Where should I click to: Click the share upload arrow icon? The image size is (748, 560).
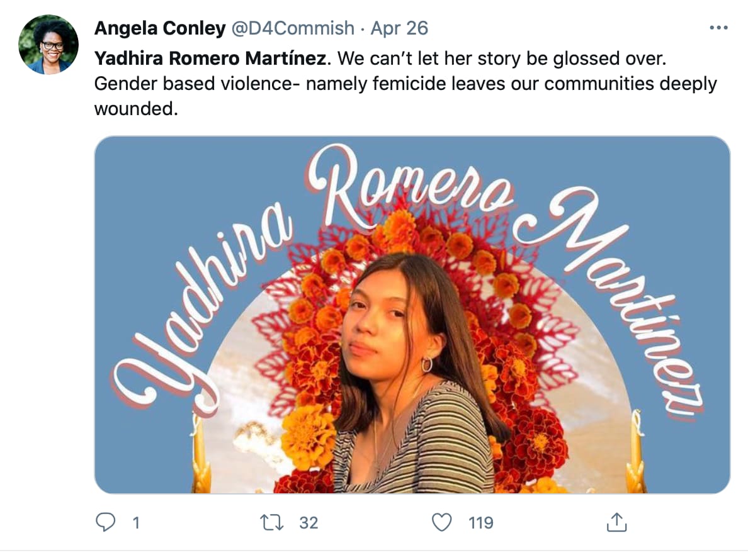point(617,522)
